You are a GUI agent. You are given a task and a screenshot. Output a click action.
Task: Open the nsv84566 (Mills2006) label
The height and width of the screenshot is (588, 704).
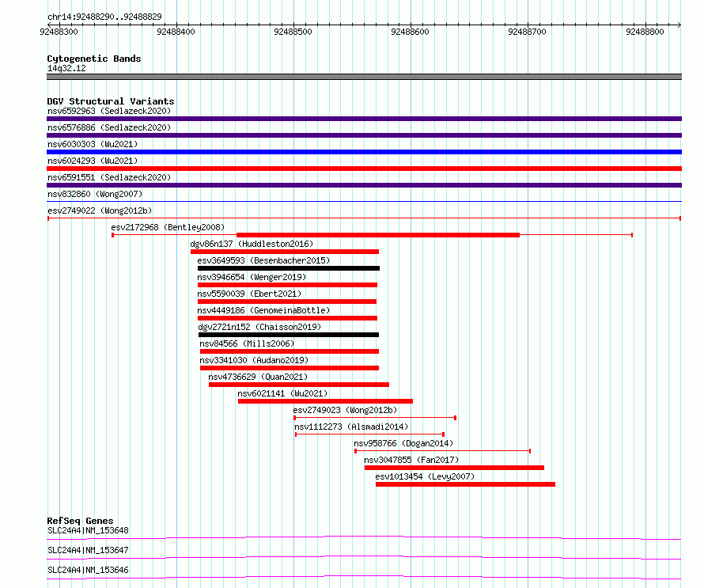[247, 343]
